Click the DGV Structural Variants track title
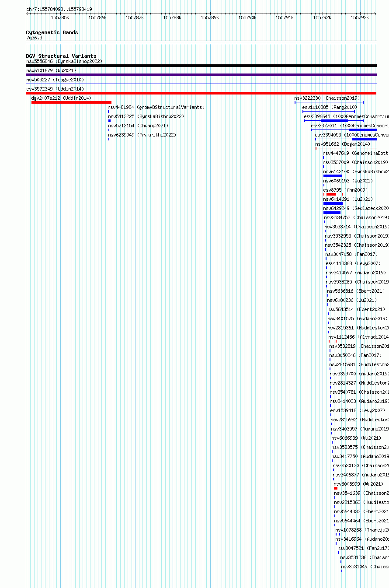Viewport: 389px width, 588px height. [x=61, y=56]
